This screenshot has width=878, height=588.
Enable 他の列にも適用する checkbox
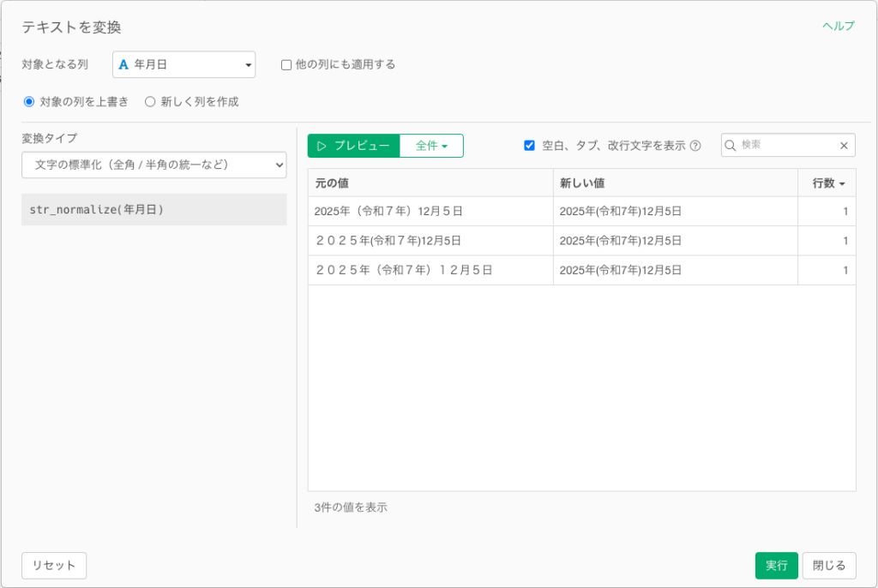click(286, 64)
